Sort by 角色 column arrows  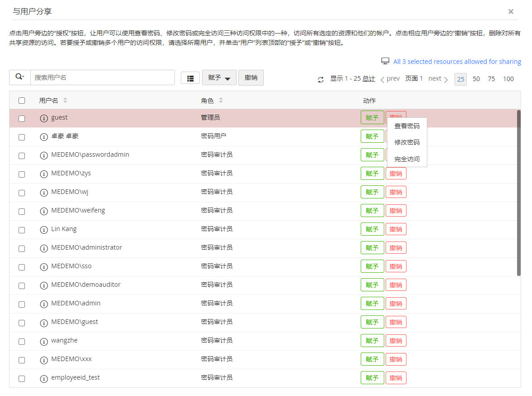coord(221,100)
